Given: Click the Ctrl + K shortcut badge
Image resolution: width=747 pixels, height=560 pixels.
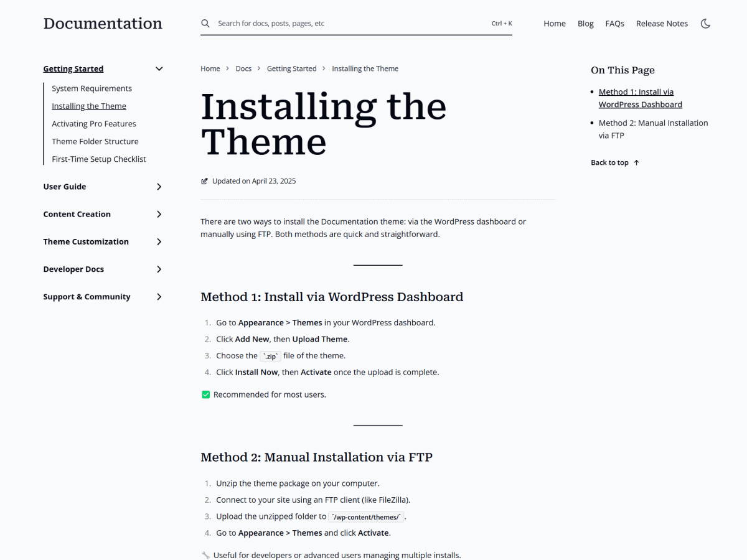Looking at the screenshot, I should (502, 23).
